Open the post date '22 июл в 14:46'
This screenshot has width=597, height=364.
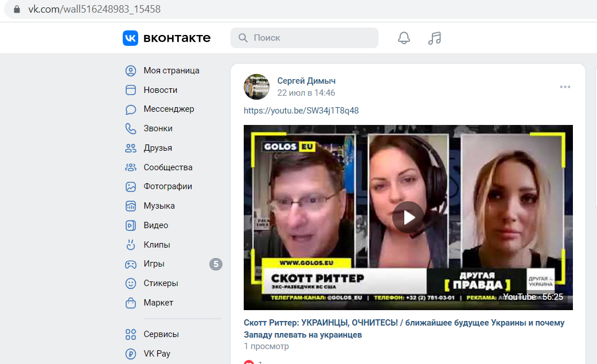coord(306,93)
